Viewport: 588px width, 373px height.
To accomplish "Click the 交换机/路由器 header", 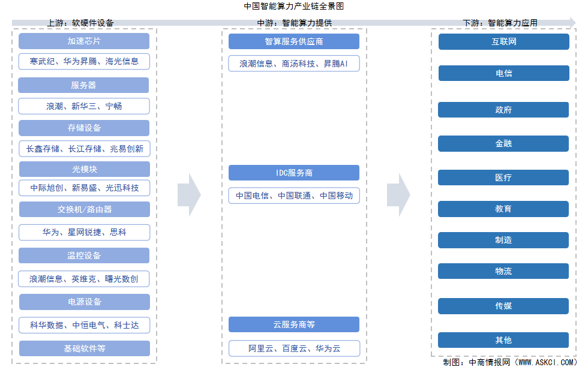I will (x=84, y=209).
